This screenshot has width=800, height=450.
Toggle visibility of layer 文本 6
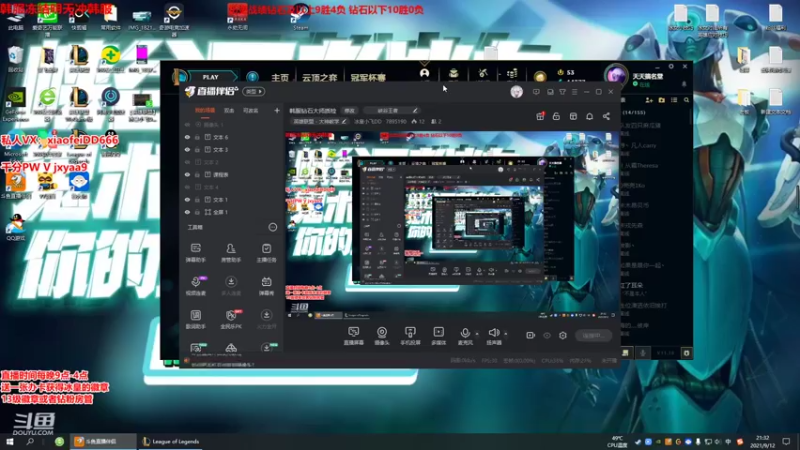pyautogui.click(x=187, y=137)
